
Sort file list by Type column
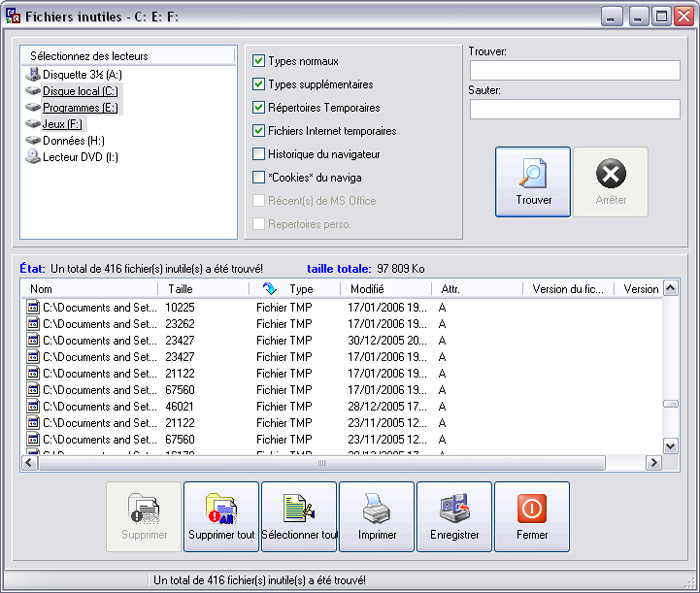tap(300, 289)
